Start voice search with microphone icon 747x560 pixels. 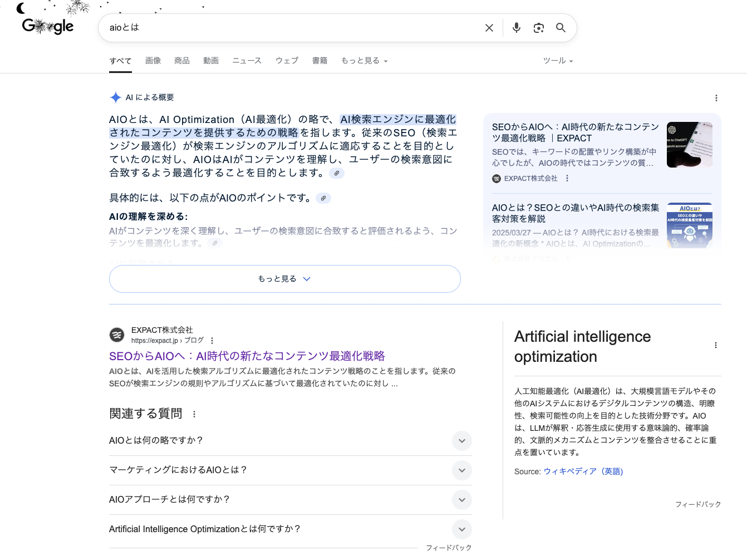tap(517, 28)
